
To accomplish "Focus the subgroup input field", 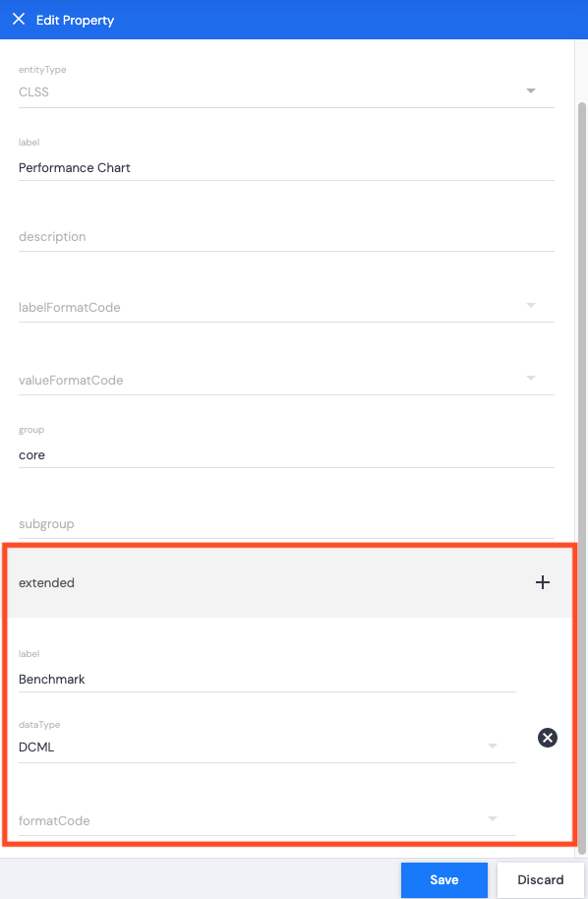I will [x=286, y=524].
